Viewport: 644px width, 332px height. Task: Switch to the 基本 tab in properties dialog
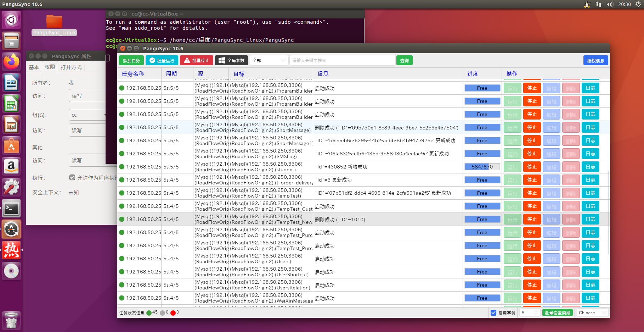click(34, 67)
